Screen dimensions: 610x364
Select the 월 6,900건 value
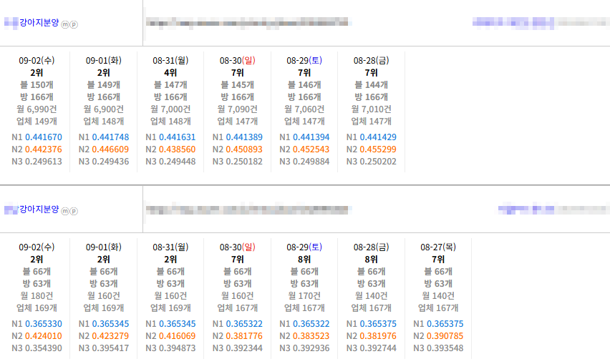click(x=104, y=109)
